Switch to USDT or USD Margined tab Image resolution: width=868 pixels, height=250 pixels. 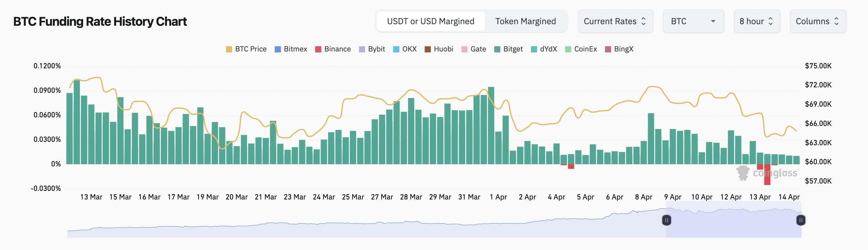430,21
